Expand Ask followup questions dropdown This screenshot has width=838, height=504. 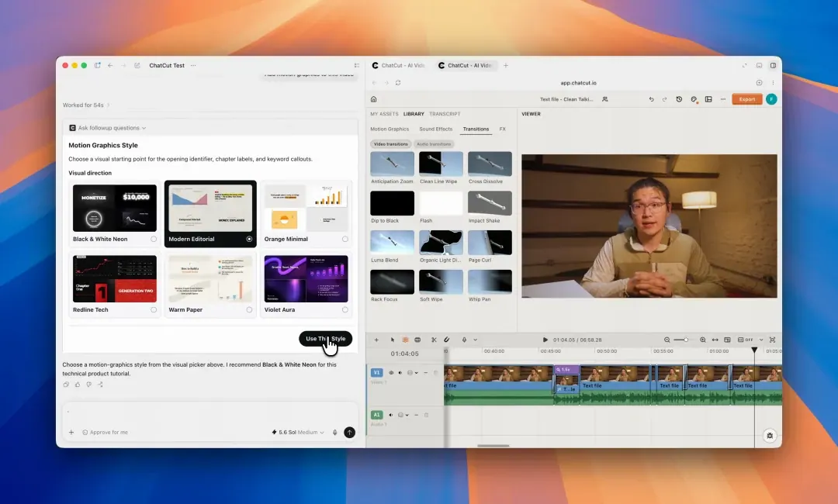(x=107, y=128)
